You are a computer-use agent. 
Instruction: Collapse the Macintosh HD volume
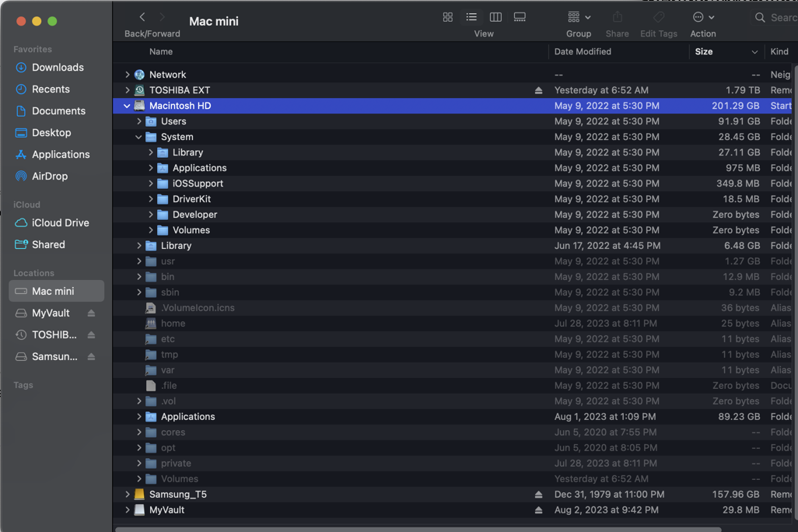pyautogui.click(x=128, y=106)
